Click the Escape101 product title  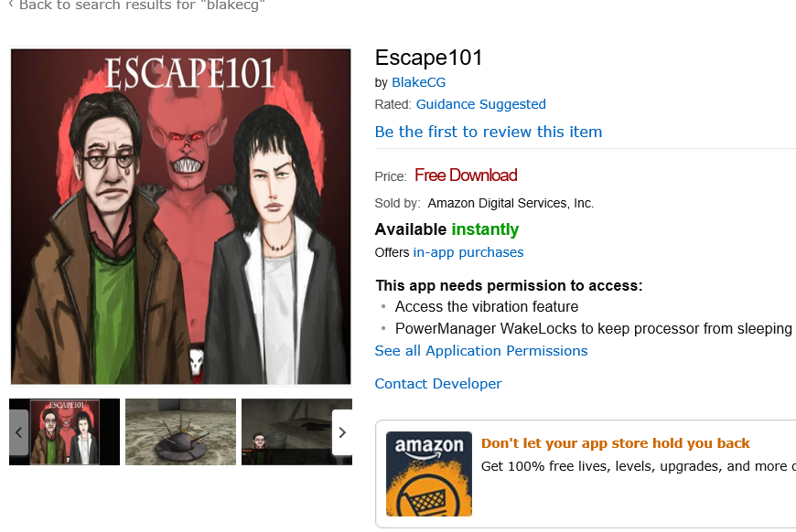coord(428,58)
